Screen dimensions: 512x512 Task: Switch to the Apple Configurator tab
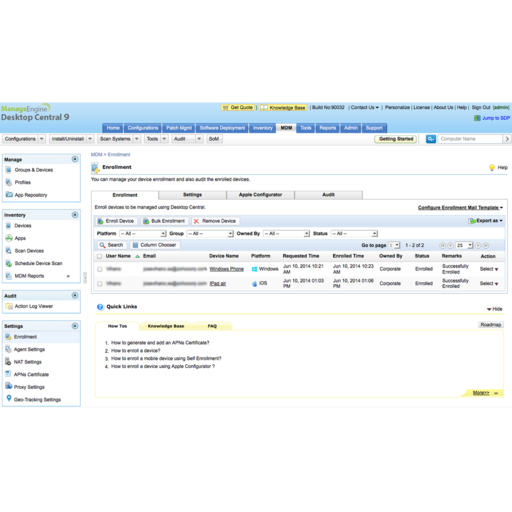point(260,195)
